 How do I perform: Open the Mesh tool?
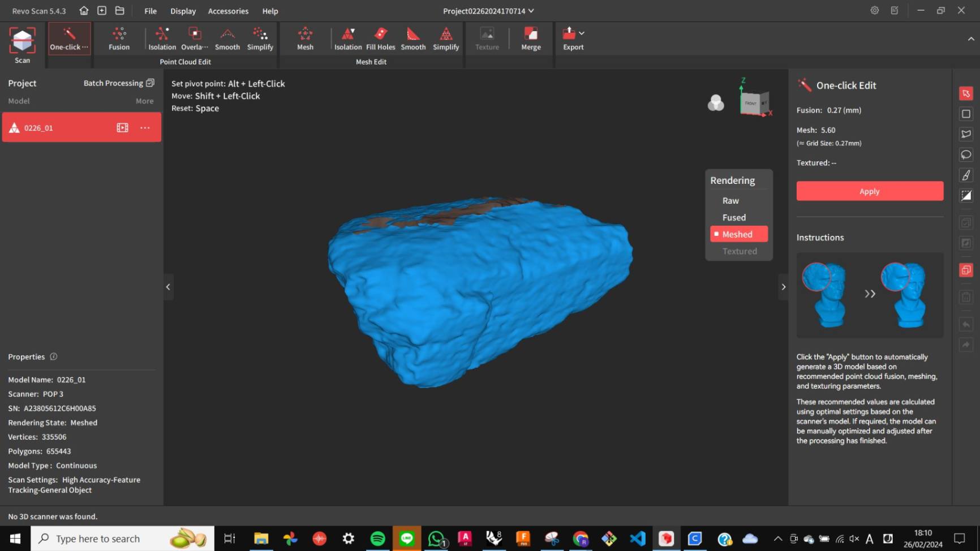click(305, 38)
